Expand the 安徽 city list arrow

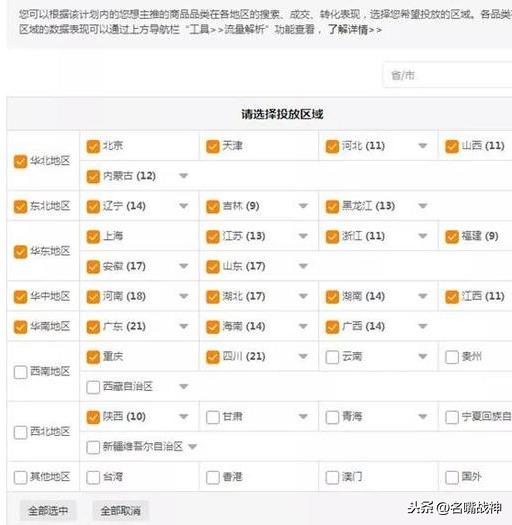pos(184,266)
